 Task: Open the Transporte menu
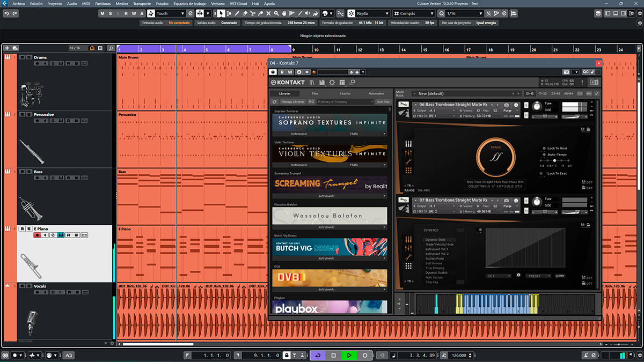coord(142,3)
